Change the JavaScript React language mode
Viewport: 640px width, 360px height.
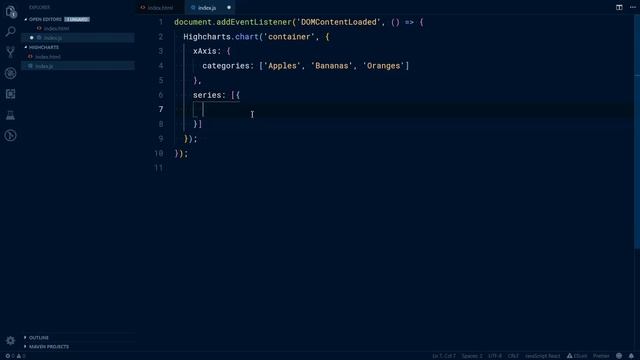click(x=542, y=356)
